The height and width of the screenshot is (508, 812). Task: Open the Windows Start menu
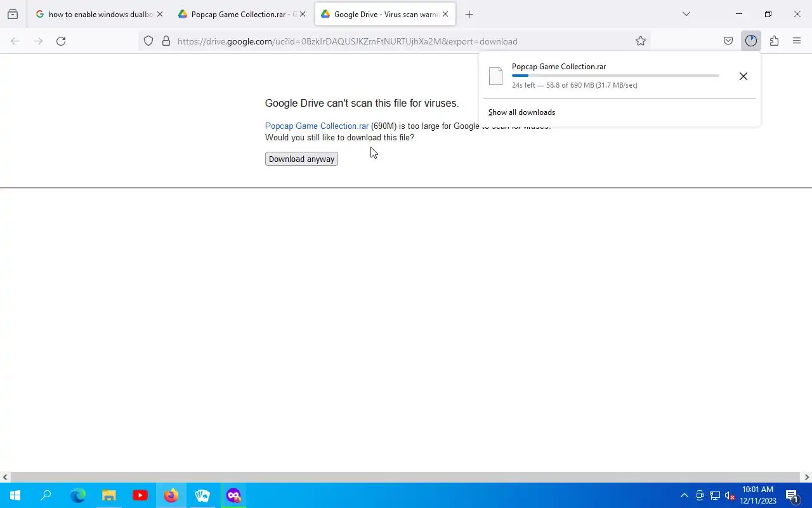(15, 495)
